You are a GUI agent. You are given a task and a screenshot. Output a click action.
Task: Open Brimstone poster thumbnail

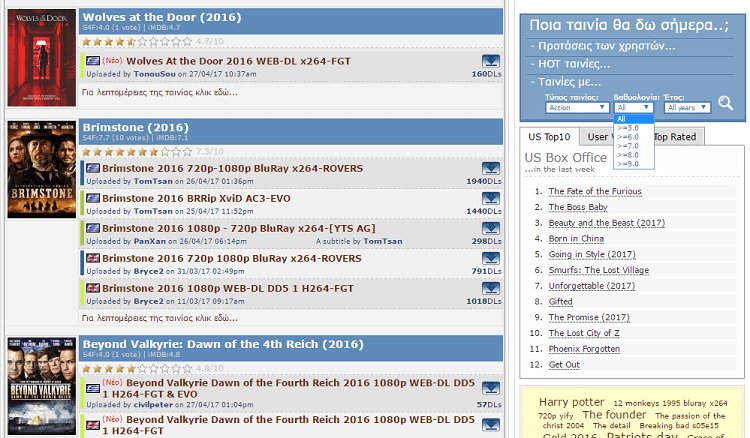pos(42,169)
